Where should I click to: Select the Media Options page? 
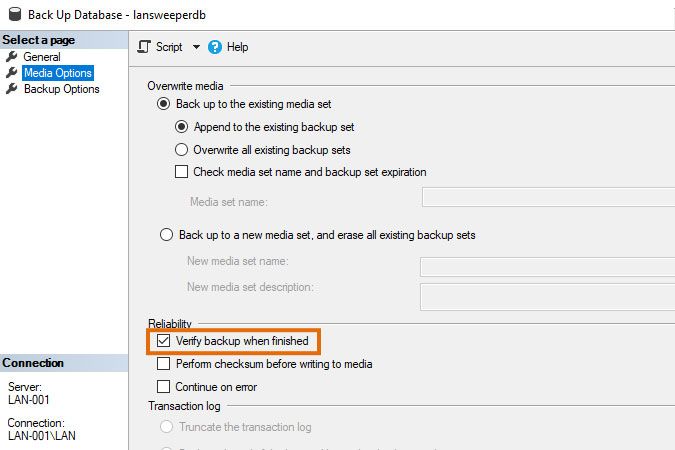coord(57,73)
